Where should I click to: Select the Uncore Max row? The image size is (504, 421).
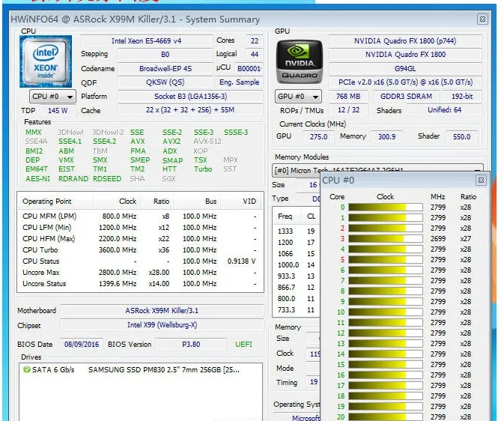click(x=140, y=273)
